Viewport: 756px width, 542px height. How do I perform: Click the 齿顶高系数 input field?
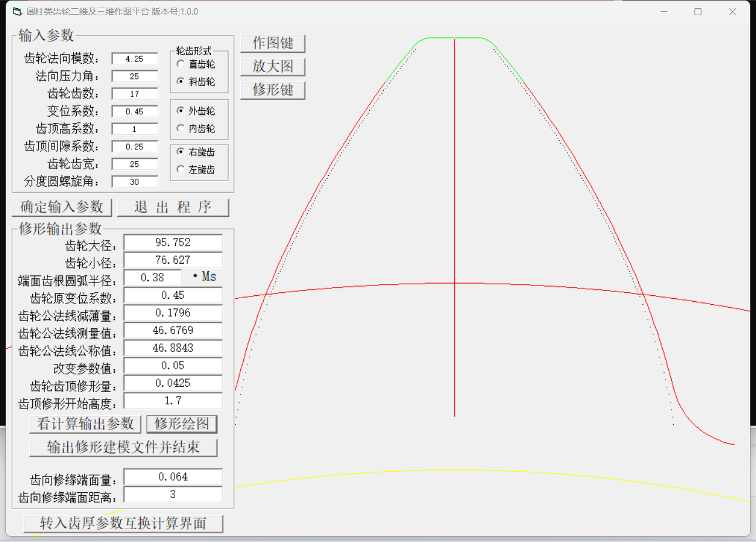tap(135, 129)
